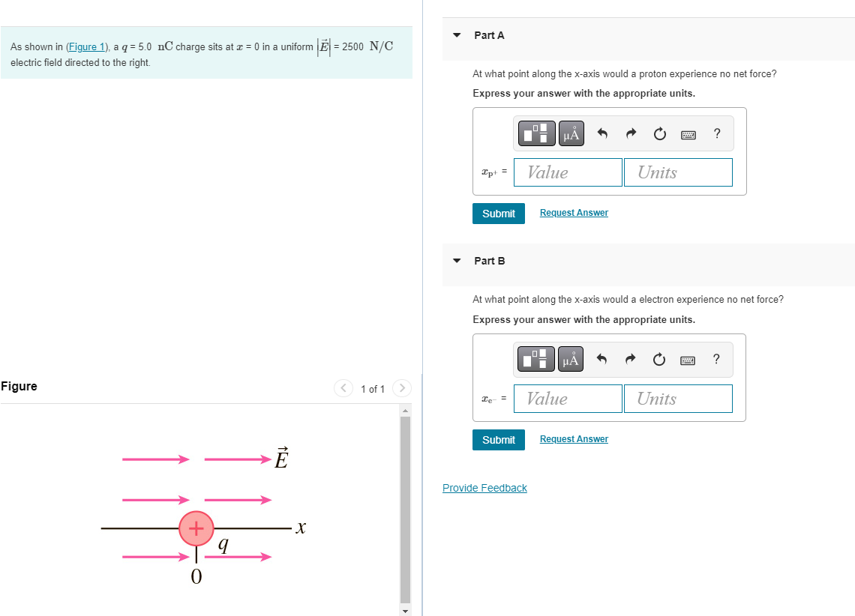The image size is (855, 616).
Task: Submit the Part A answer
Action: (x=498, y=214)
